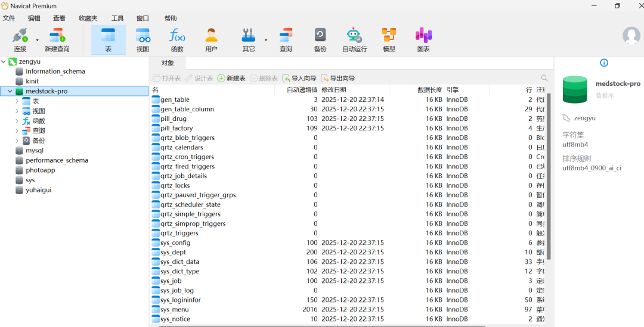Open the 用户 users toolbar icon
The image size is (644, 327).
pos(211,40)
